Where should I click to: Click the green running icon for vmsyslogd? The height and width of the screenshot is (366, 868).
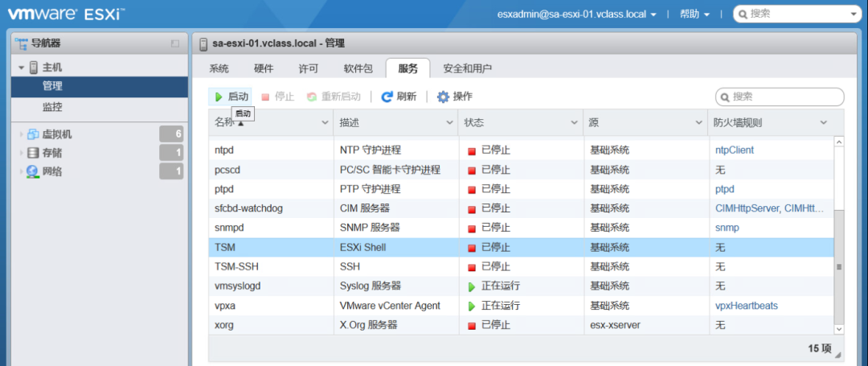(x=473, y=287)
